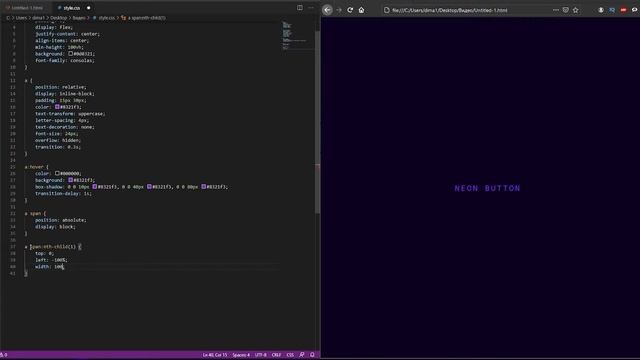Go back in the browser
The height and width of the screenshot is (360, 640).
(327, 10)
